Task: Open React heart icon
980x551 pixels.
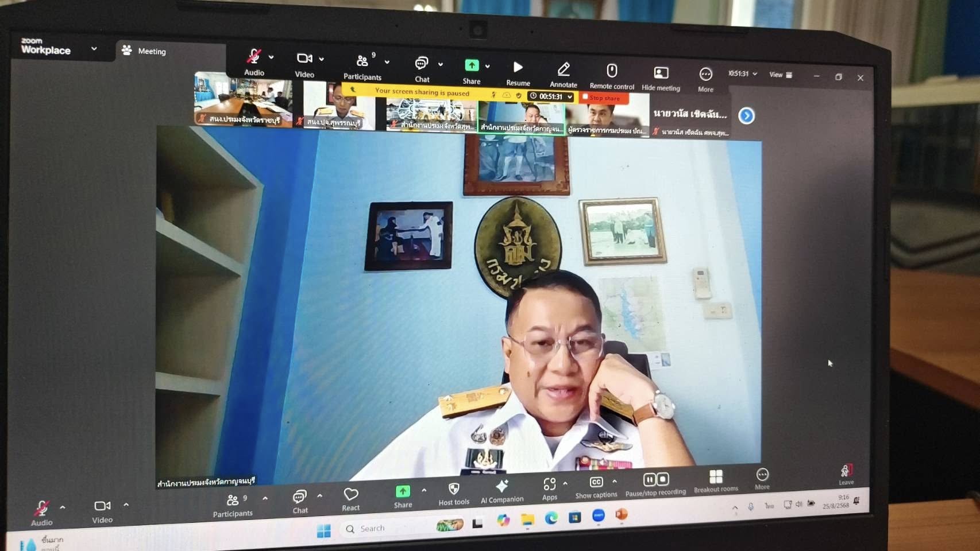Action: tap(351, 494)
